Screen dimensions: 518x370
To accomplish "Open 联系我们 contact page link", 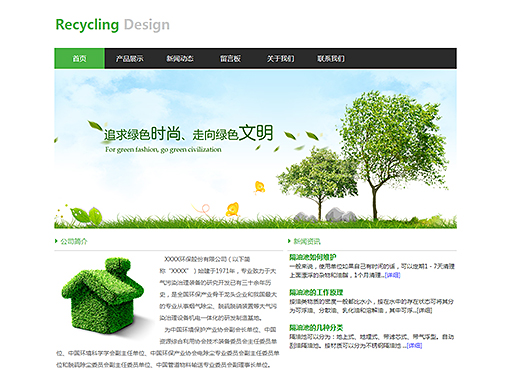I will [331, 59].
